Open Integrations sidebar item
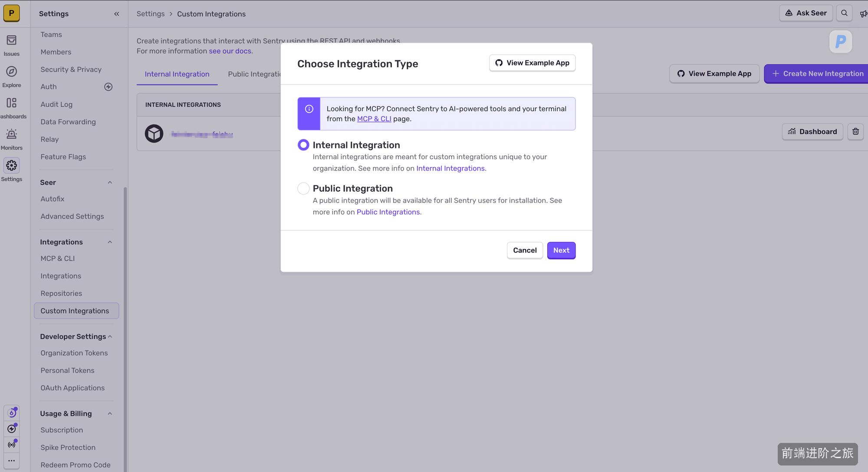Image resolution: width=868 pixels, height=472 pixels. [x=61, y=276]
